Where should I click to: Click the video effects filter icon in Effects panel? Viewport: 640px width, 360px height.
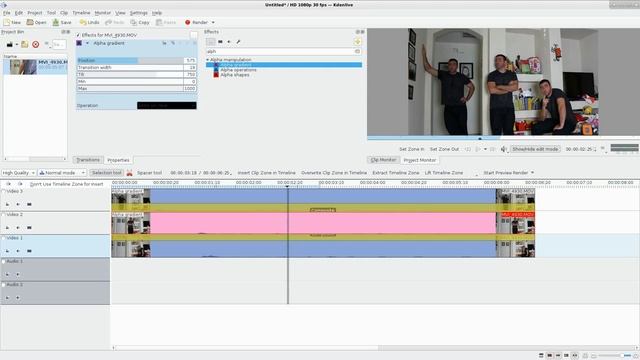pyautogui.click(x=220, y=42)
